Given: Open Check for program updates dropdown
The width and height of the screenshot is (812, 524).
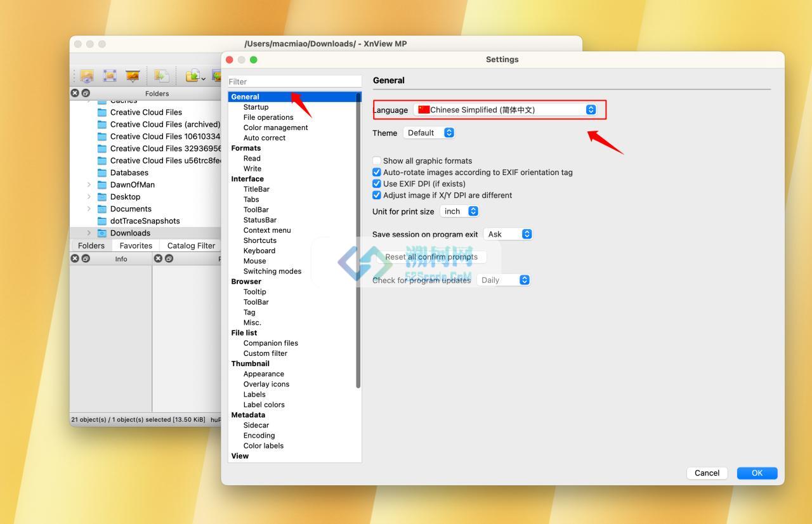Looking at the screenshot, I should click(x=503, y=280).
